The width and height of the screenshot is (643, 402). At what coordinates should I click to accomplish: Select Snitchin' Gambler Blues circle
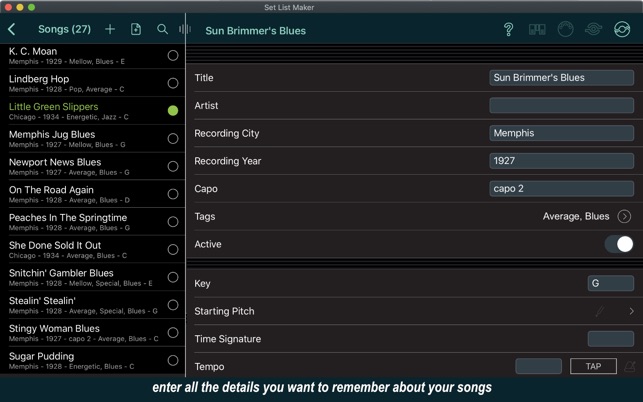click(173, 277)
